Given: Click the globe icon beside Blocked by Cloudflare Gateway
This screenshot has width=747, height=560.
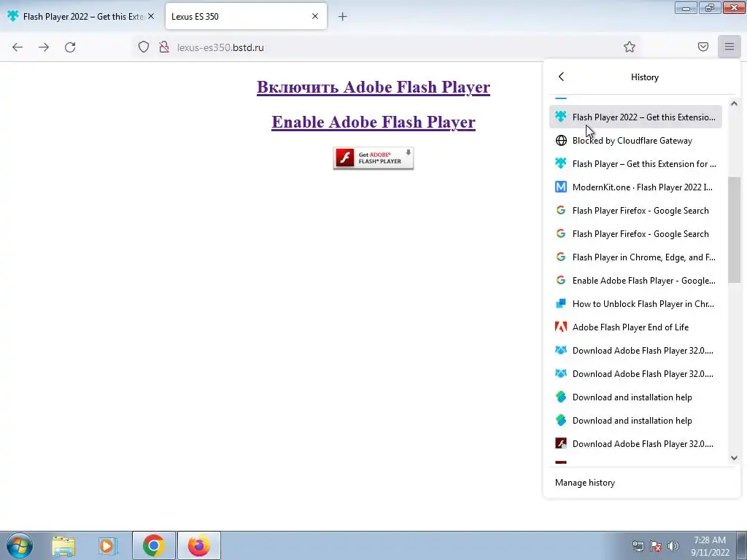Looking at the screenshot, I should [561, 141].
